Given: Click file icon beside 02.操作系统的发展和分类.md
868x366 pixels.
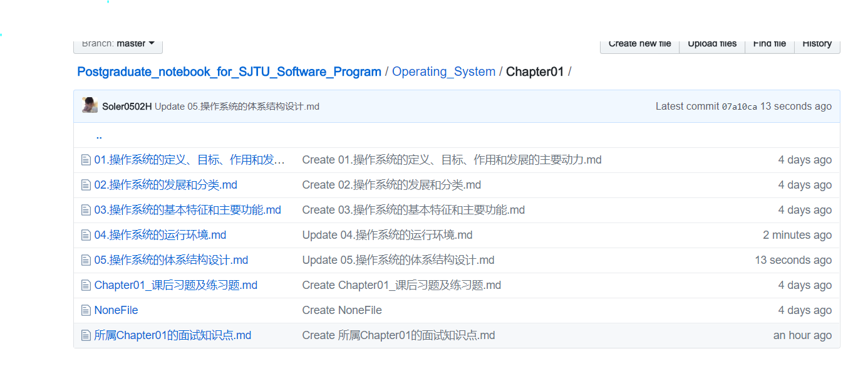Looking at the screenshot, I should (x=86, y=185).
